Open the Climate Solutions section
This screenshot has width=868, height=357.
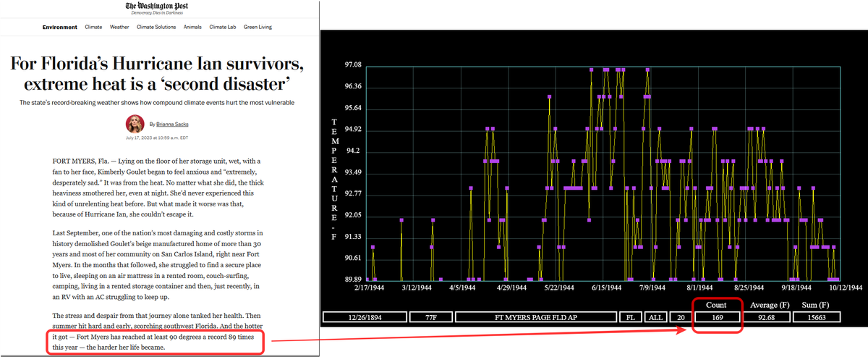156,27
